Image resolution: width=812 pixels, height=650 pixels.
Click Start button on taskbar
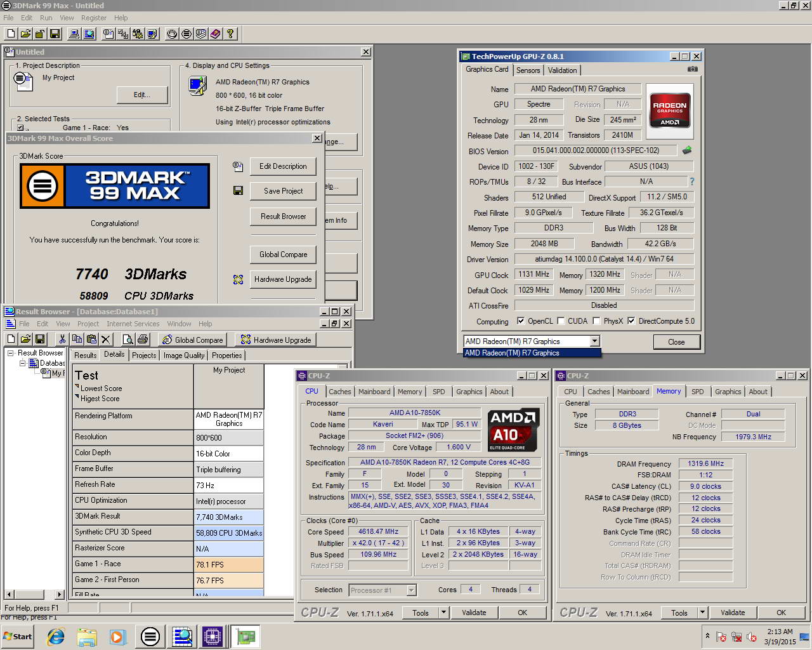click(x=18, y=636)
